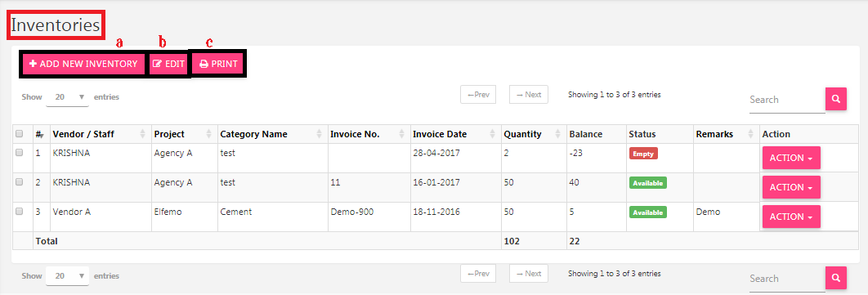Sort by Vendor / Staff column arrows
This screenshot has width=868, height=295.
click(143, 135)
